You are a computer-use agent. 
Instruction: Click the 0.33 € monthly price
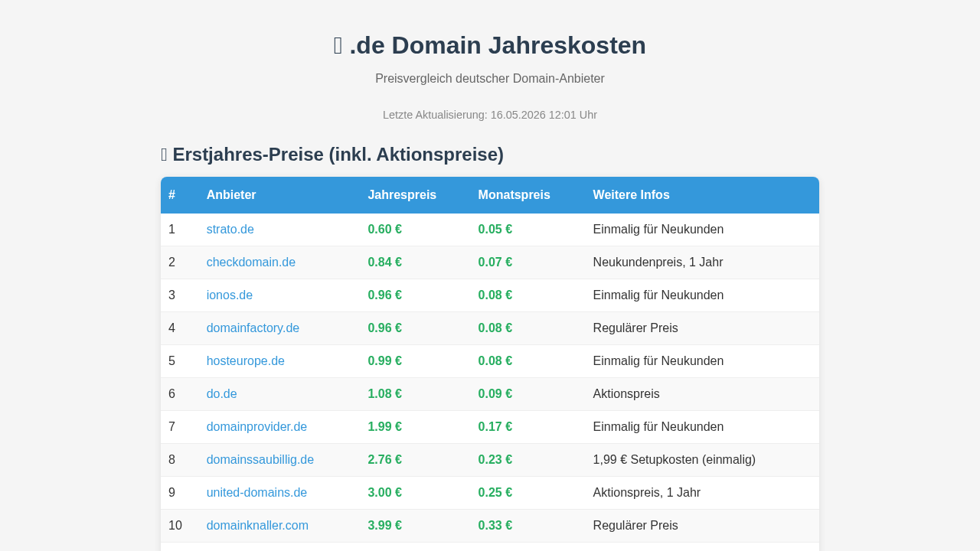(x=495, y=526)
